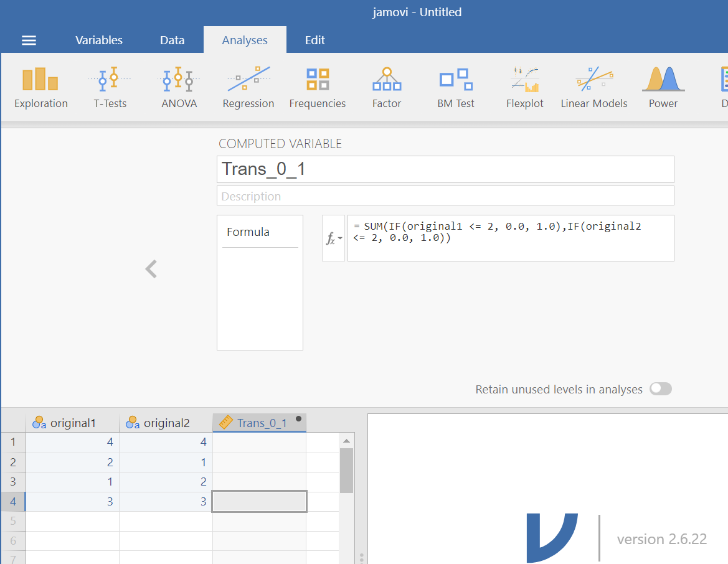The width and height of the screenshot is (728, 564).
Task: Open the Power module menu
Action: coord(663,87)
